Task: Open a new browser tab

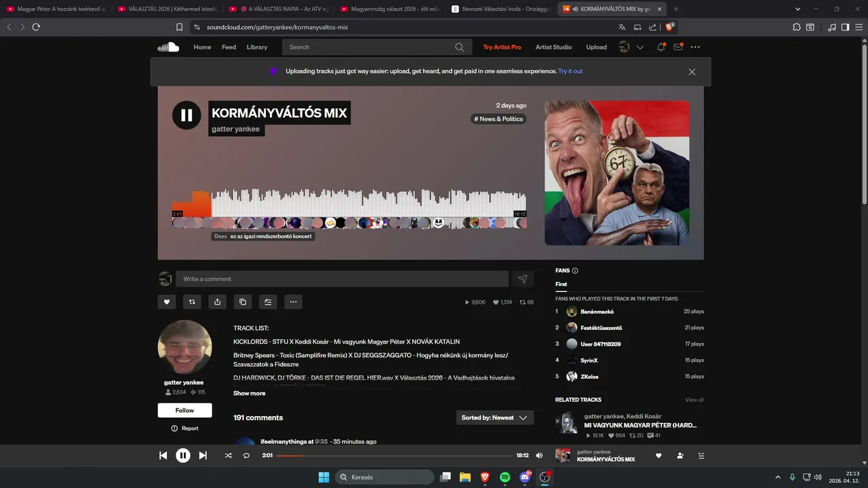Action: point(676,9)
